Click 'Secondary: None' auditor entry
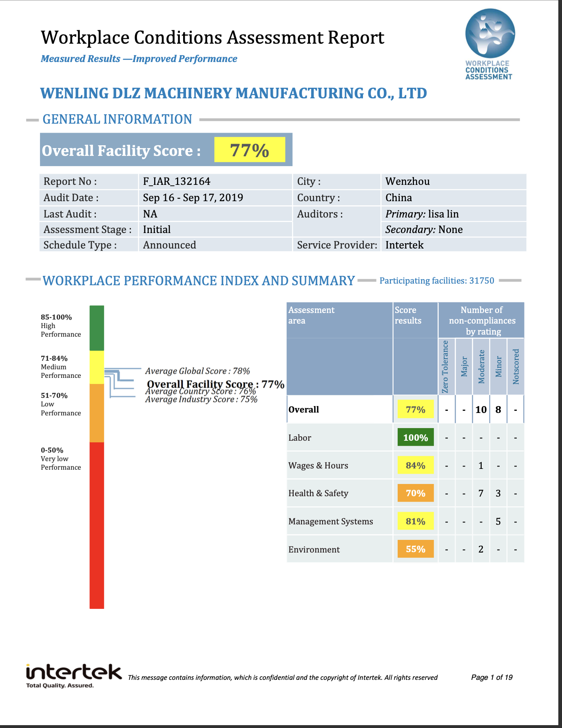The height and width of the screenshot is (728, 562). (x=424, y=229)
